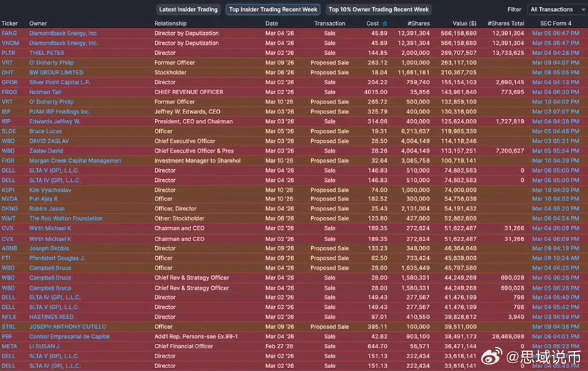
Task: Open the PLTR ticker link
Action: (9, 53)
